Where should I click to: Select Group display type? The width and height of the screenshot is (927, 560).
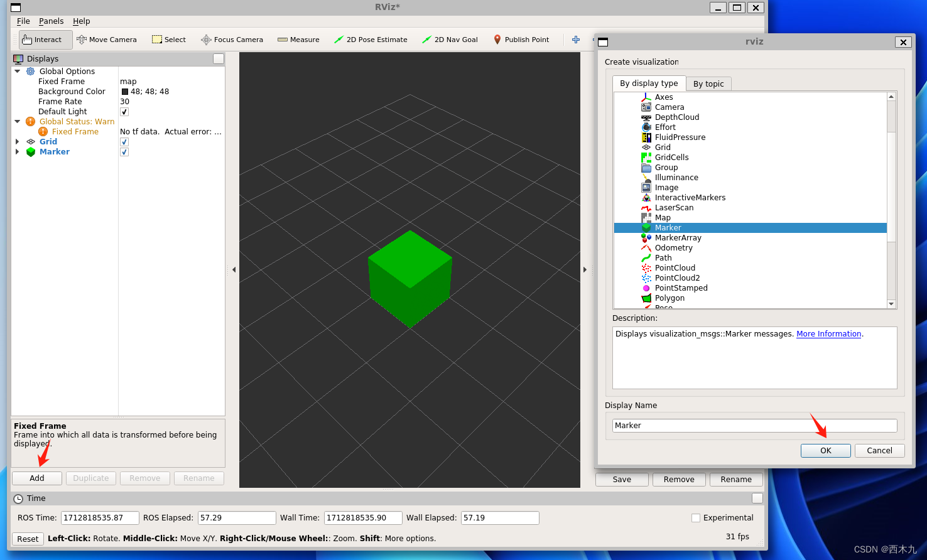tap(666, 168)
